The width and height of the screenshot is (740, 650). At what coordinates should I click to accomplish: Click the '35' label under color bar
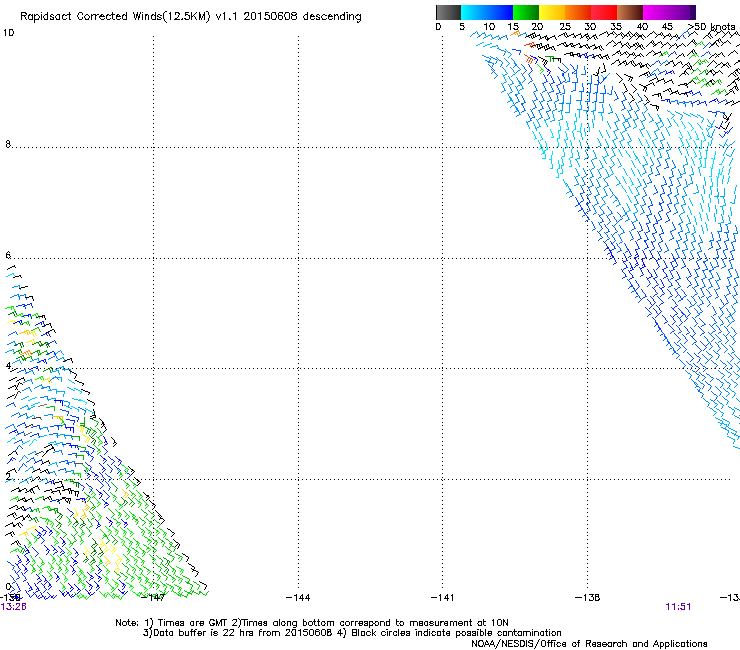click(616, 27)
